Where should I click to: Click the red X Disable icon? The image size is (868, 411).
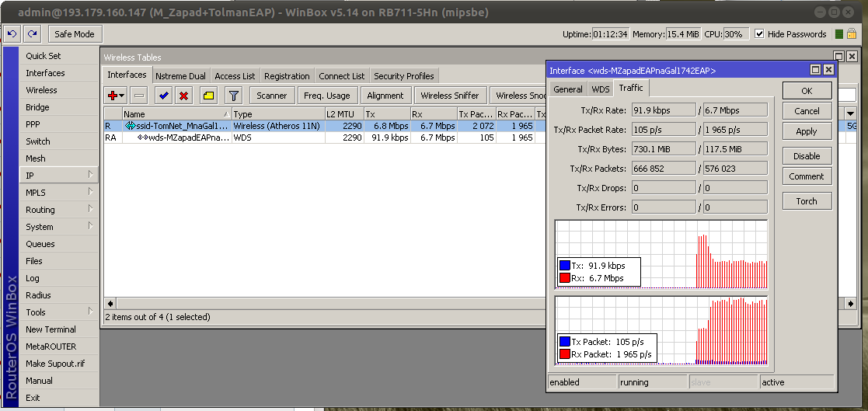[184, 96]
